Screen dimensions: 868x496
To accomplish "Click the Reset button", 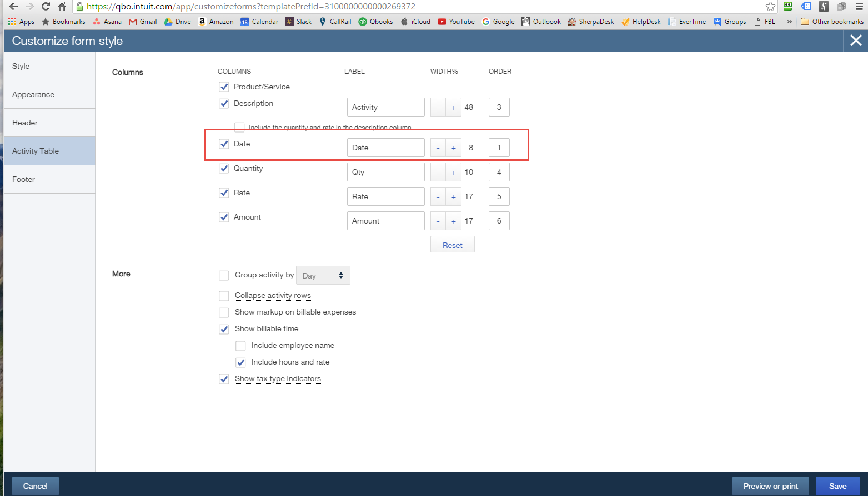I will click(452, 245).
